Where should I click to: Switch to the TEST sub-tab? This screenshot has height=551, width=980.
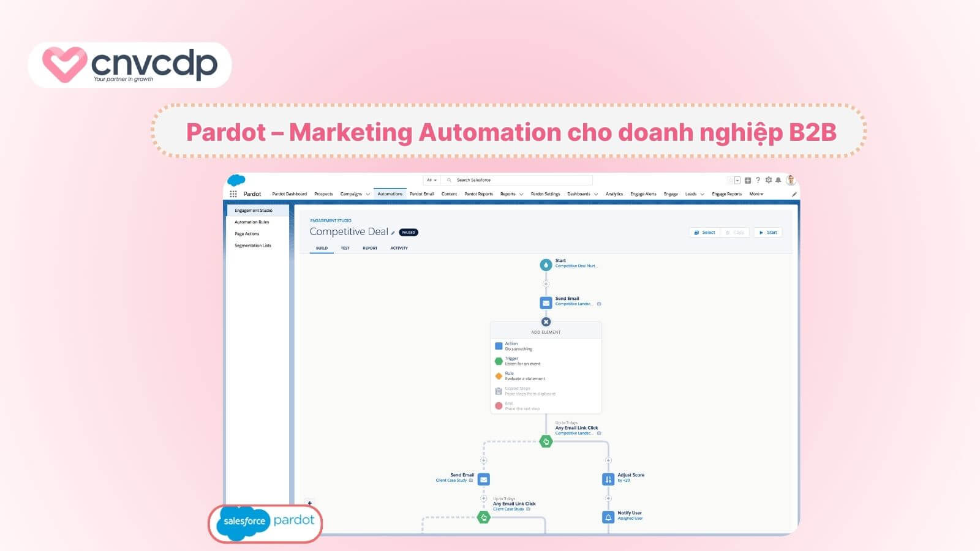(345, 248)
